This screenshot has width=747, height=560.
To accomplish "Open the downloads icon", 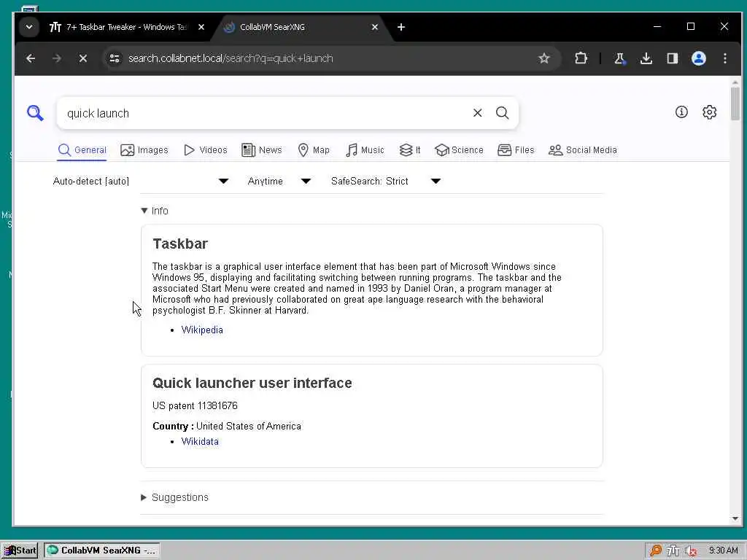I will pyautogui.click(x=646, y=58).
